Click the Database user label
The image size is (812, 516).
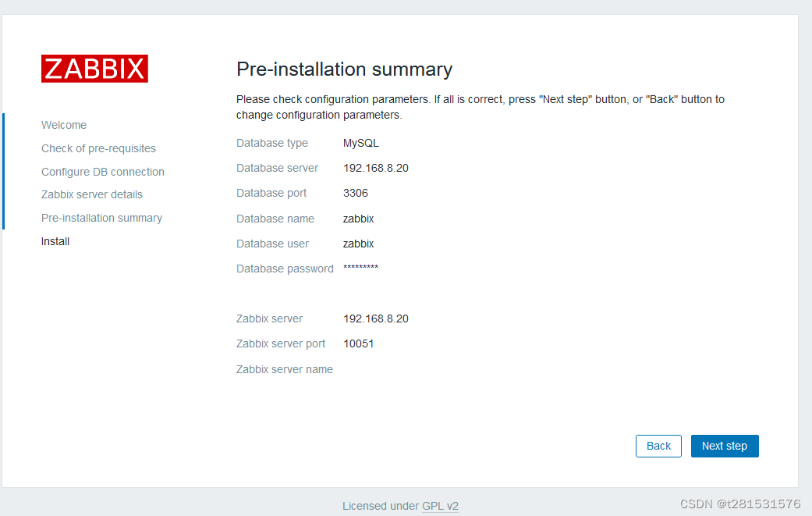coord(272,244)
